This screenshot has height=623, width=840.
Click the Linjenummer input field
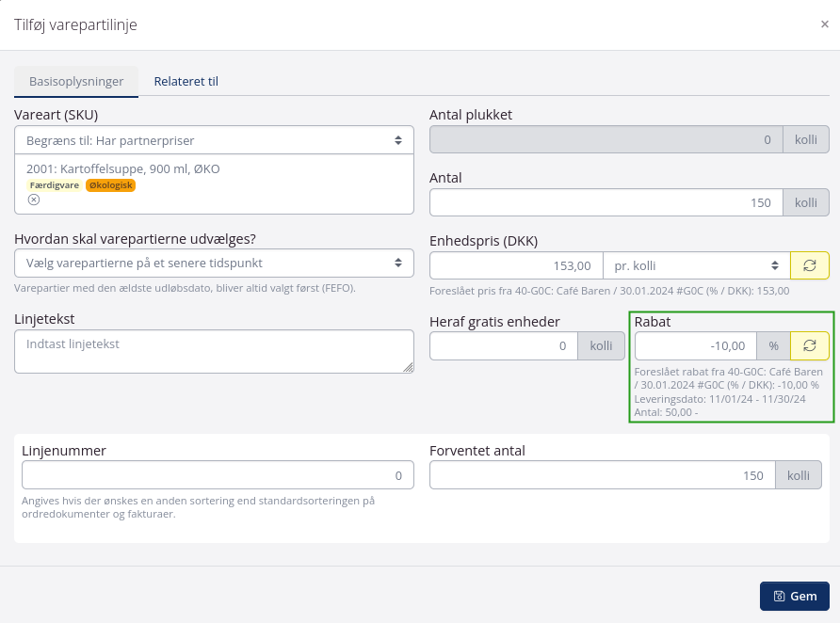214,475
